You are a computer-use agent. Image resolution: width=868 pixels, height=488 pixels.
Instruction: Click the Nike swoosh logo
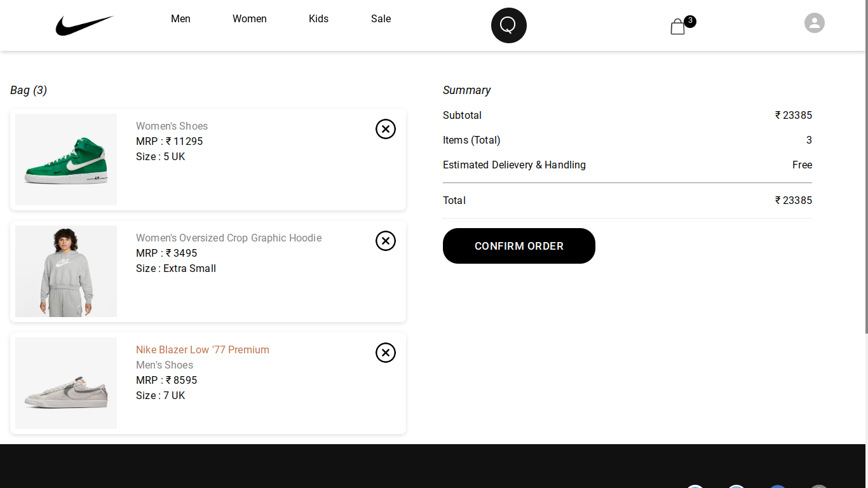[x=85, y=25]
